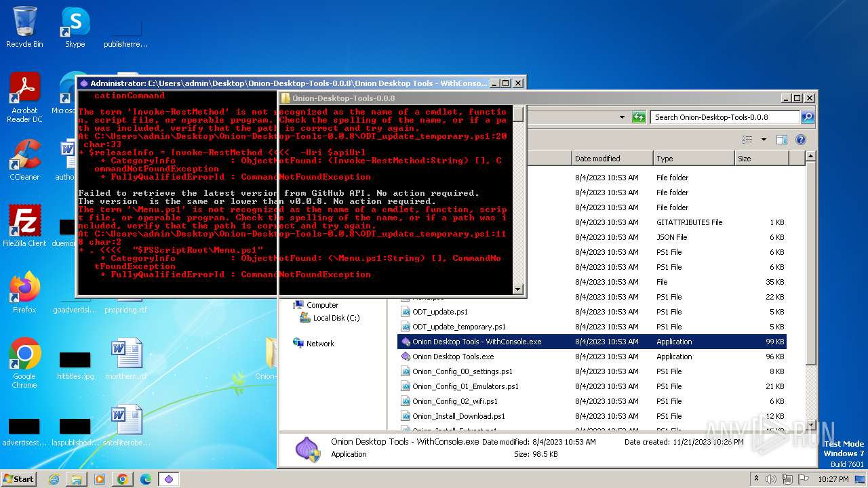Change the view using the views icon
Image resolution: width=868 pixels, height=488 pixels.
[747, 140]
